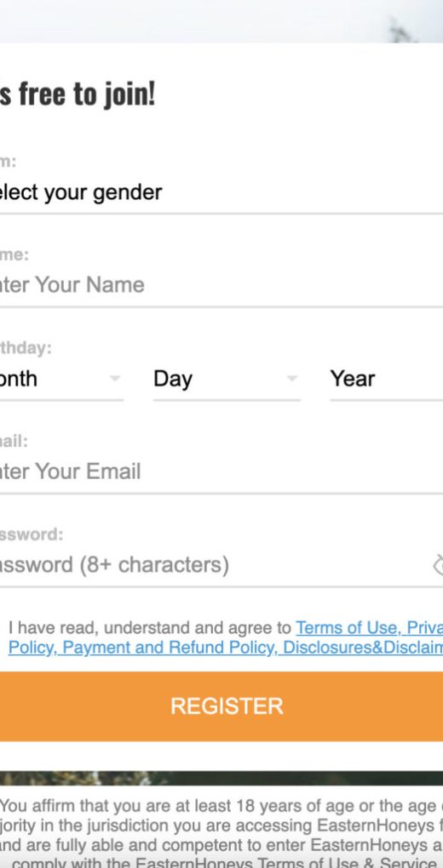Open the Month dropdown arrow

[x=115, y=379]
